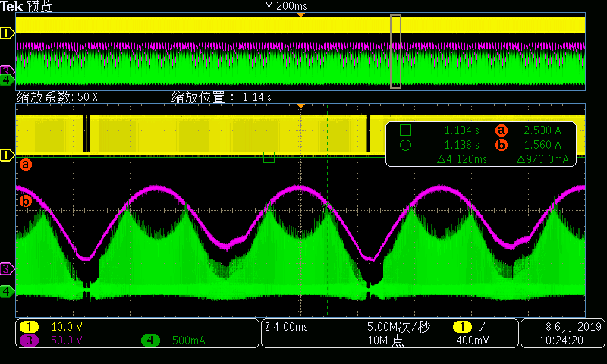The height and width of the screenshot is (364, 607).
Task: Click the date 8 6月 2019
Action: click(x=574, y=327)
